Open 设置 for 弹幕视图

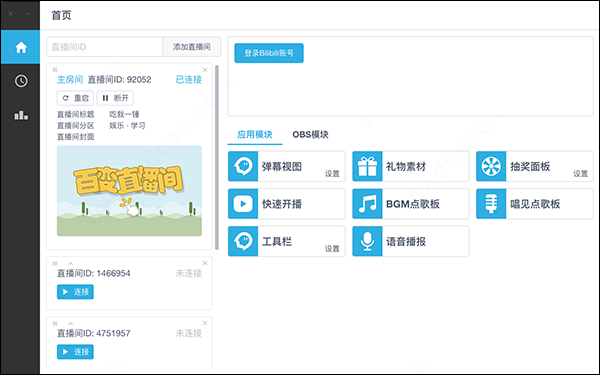332,174
